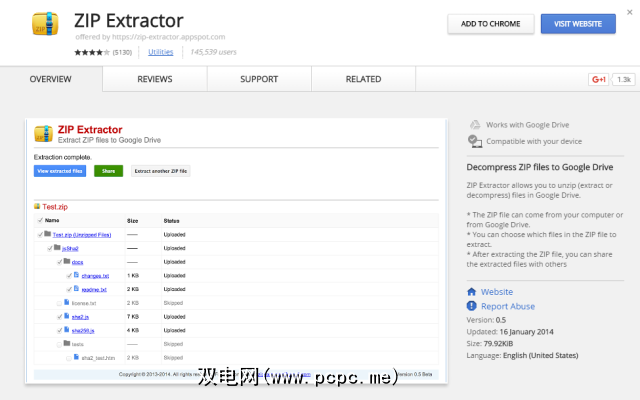Click the file icon for sha256.js
Viewport: 640px width, 400px height.
tap(67, 329)
